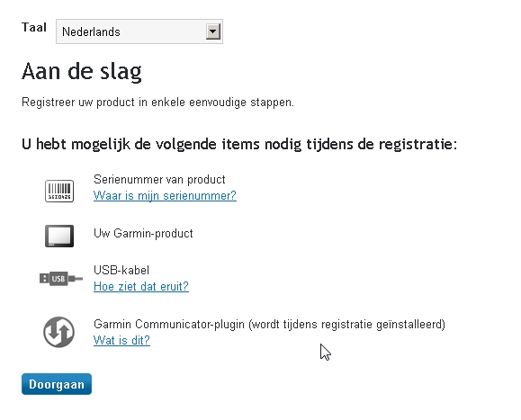Follow the 'Hoe ziet dat eruit?' link

coord(141,286)
